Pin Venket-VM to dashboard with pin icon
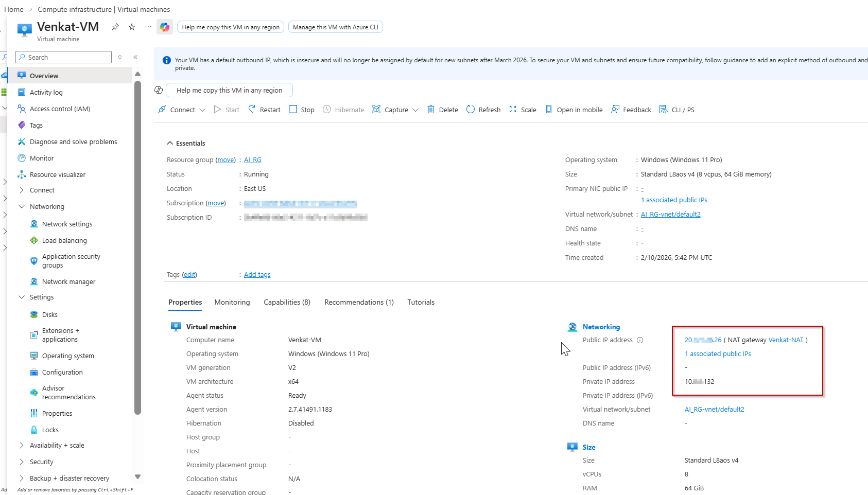The width and height of the screenshot is (868, 495). 115,27
